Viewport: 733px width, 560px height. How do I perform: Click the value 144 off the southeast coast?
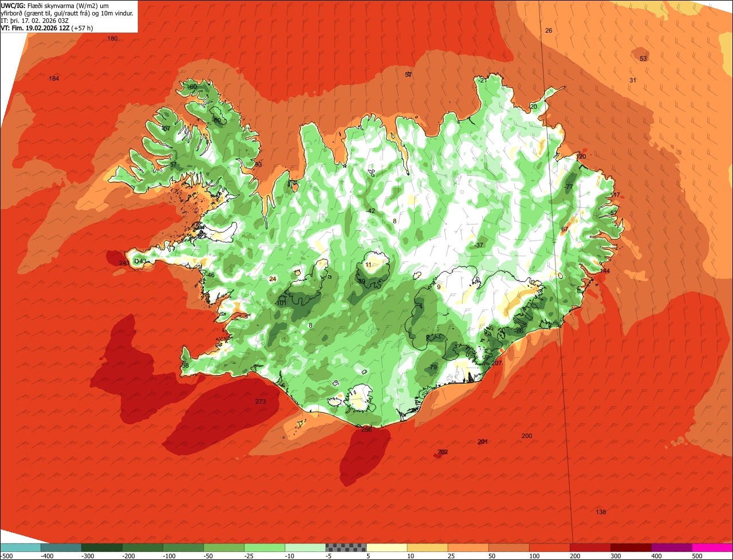605,271
